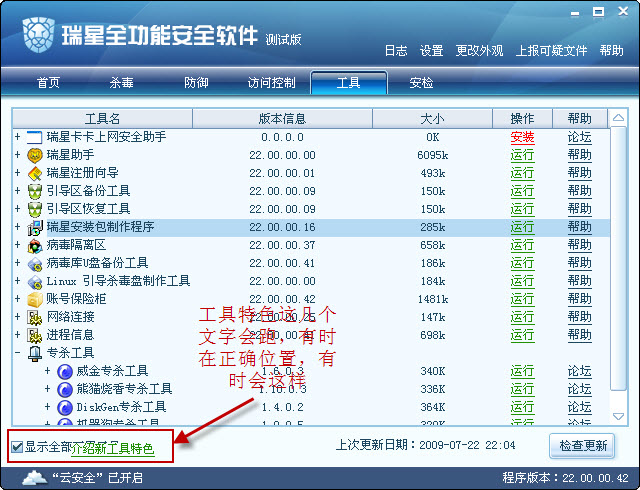Click 运行 for 威金专杀工具
This screenshot has height=490, width=640.
[522, 371]
